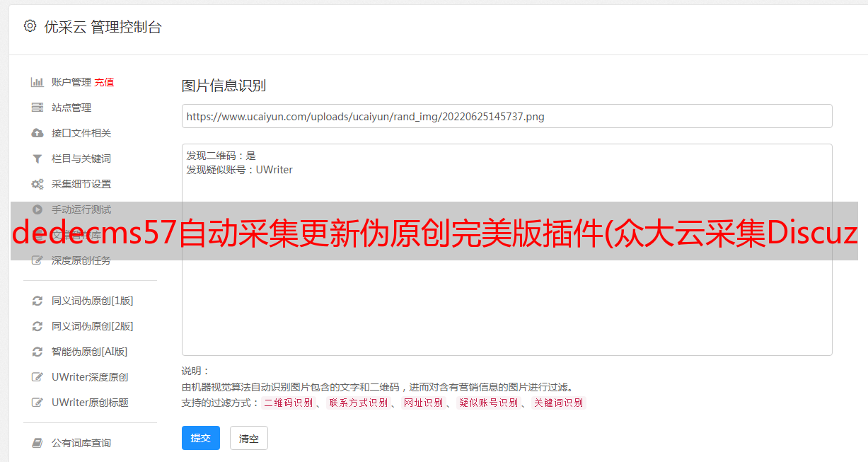Screen dimensions: 868x462
Task: Open the 账户管理 menu item
Action: pos(71,82)
